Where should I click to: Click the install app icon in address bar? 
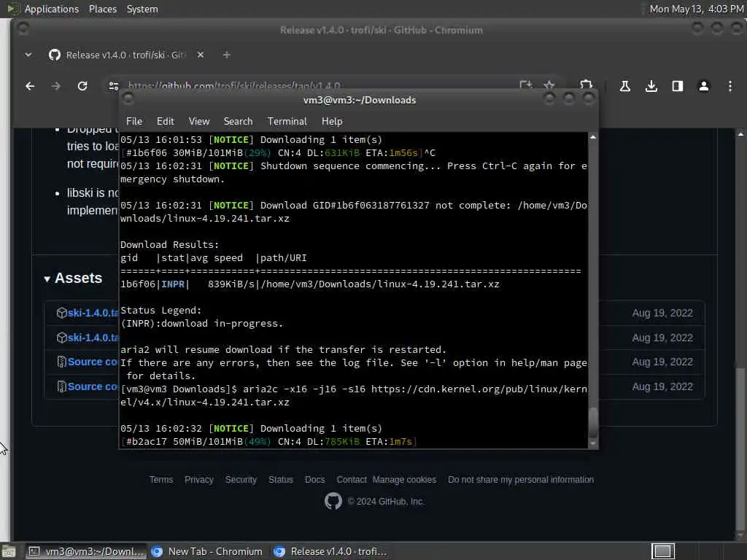click(x=525, y=85)
